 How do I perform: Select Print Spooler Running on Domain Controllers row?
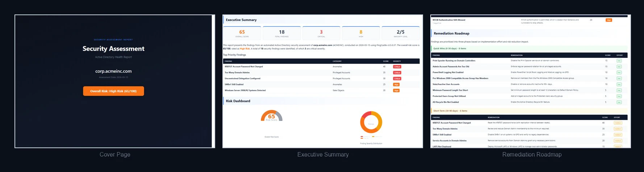click(x=529, y=61)
